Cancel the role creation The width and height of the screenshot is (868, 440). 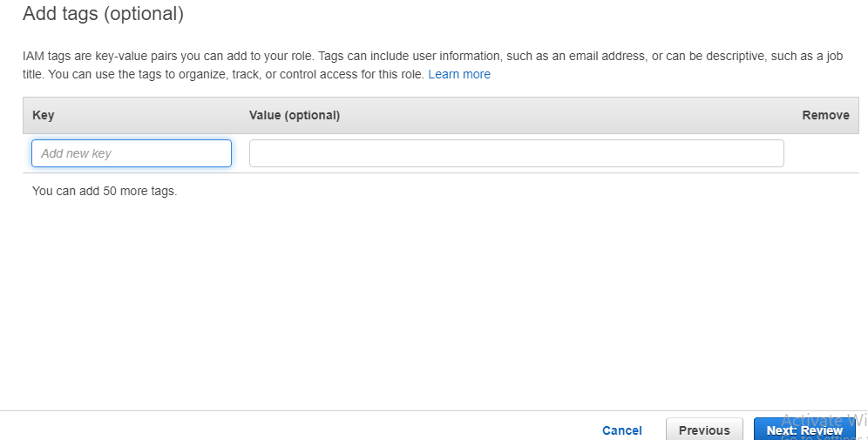(621, 430)
